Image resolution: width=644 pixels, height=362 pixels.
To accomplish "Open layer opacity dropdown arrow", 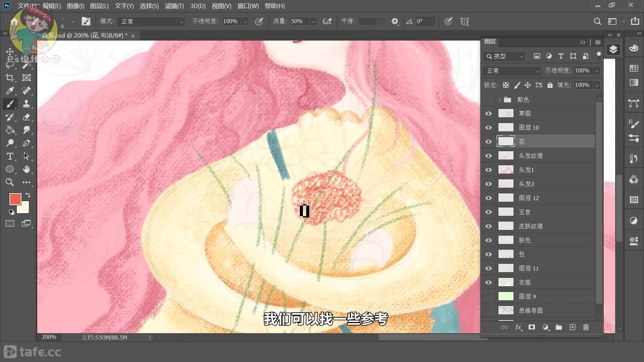I will 597,71.
